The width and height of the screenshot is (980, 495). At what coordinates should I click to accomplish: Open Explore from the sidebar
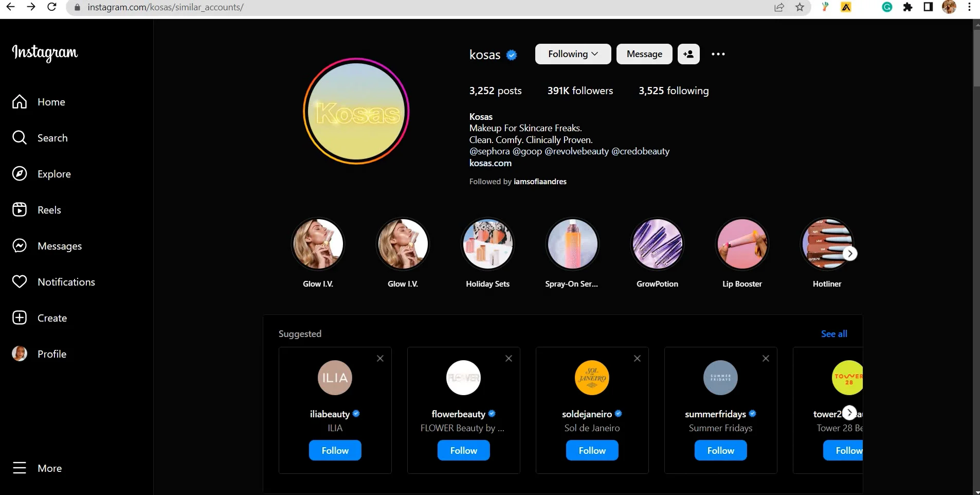20,173
